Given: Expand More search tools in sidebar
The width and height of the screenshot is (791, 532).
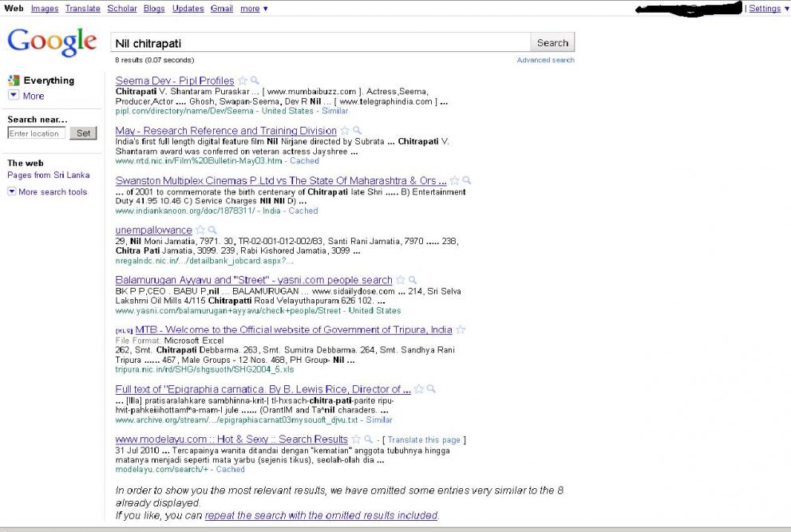Looking at the screenshot, I should coord(47,191).
